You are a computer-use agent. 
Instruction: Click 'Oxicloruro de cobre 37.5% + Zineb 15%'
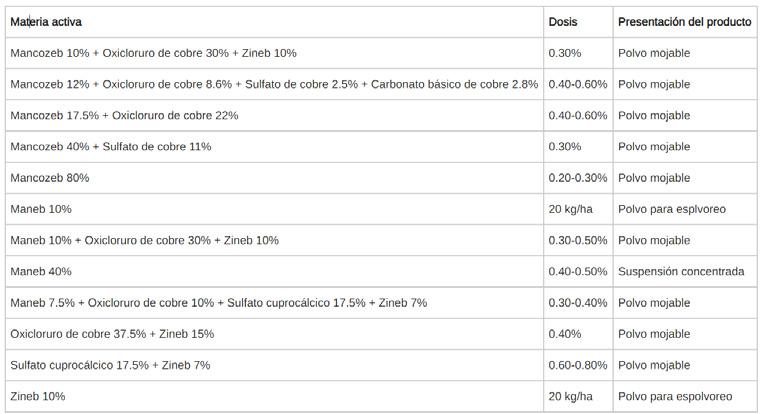pyautogui.click(x=111, y=334)
